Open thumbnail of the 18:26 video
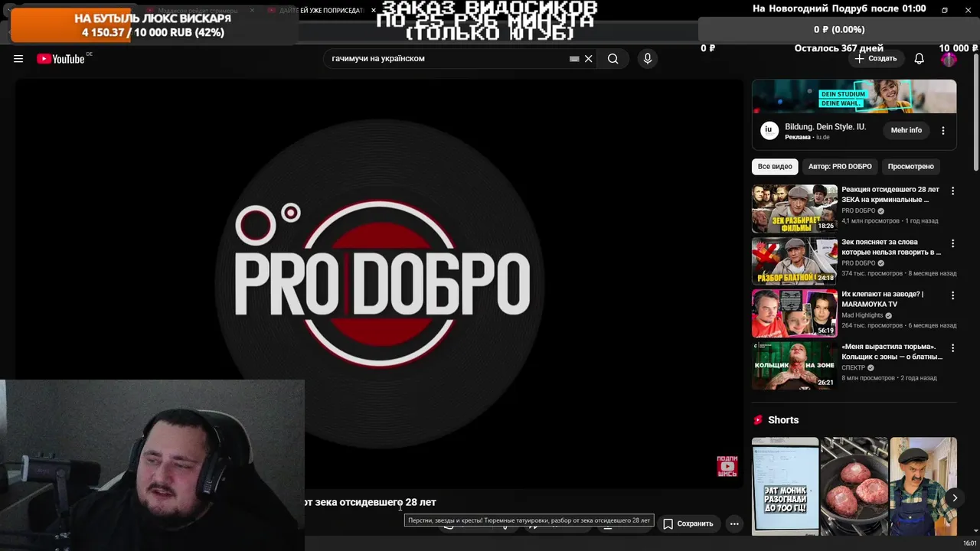This screenshot has width=980, height=551. 794,209
